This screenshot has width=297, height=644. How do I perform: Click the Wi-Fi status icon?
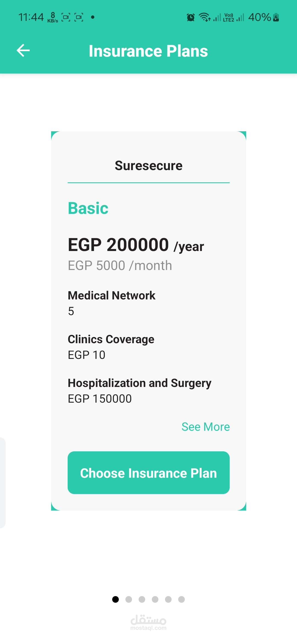click(205, 17)
